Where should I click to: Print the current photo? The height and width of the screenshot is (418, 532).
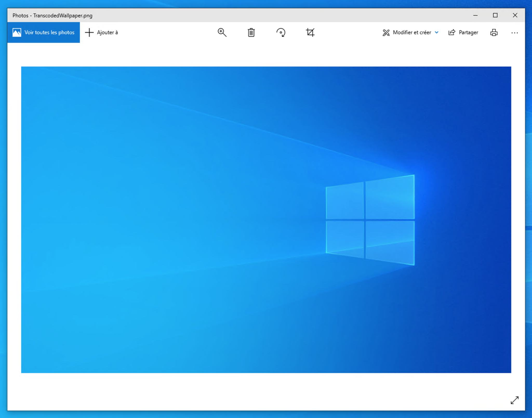pos(494,32)
